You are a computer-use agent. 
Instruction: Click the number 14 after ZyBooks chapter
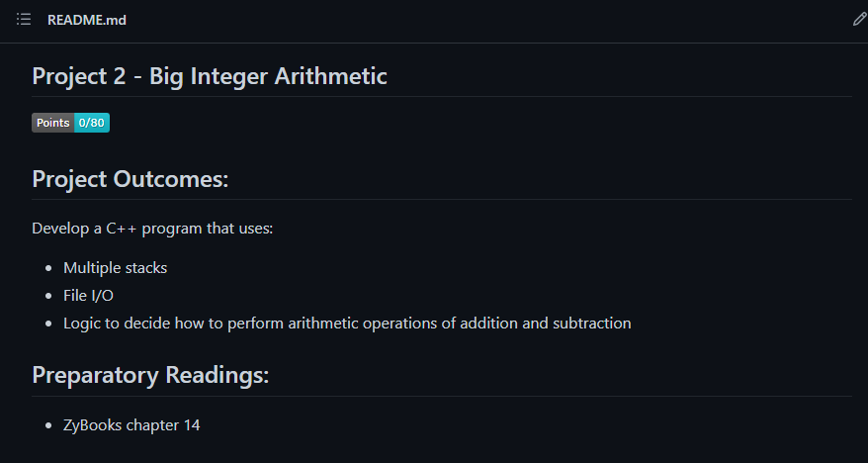tap(191, 425)
